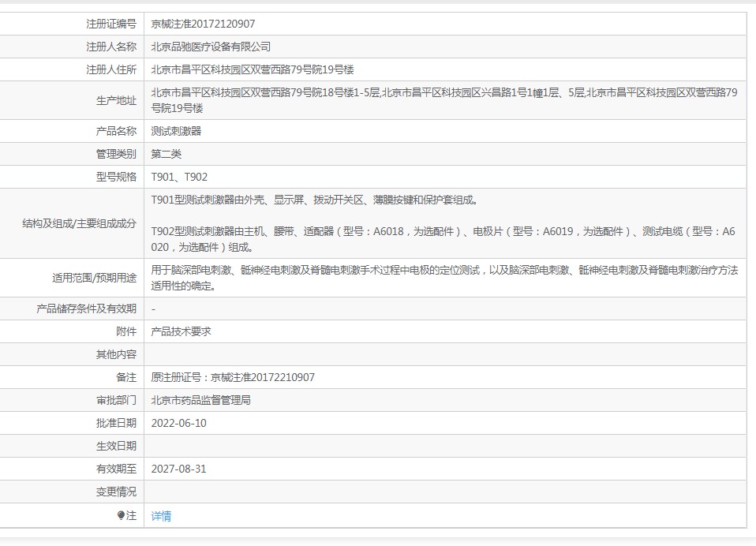
Task: Click the 有效期至 label
Action: [x=116, y=469]
